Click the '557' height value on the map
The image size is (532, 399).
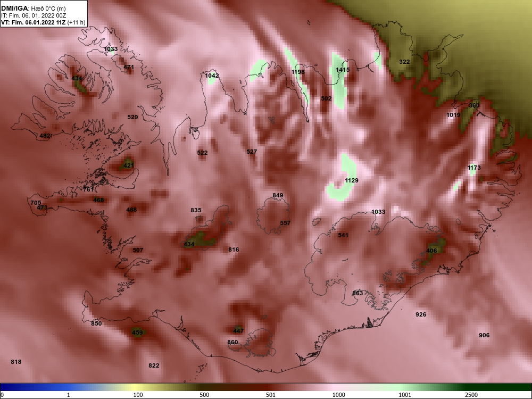[x=285, y=223]
